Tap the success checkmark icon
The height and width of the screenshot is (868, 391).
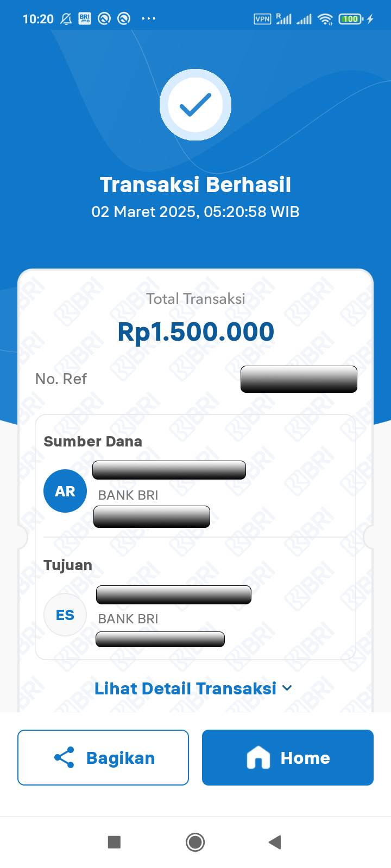195,105
